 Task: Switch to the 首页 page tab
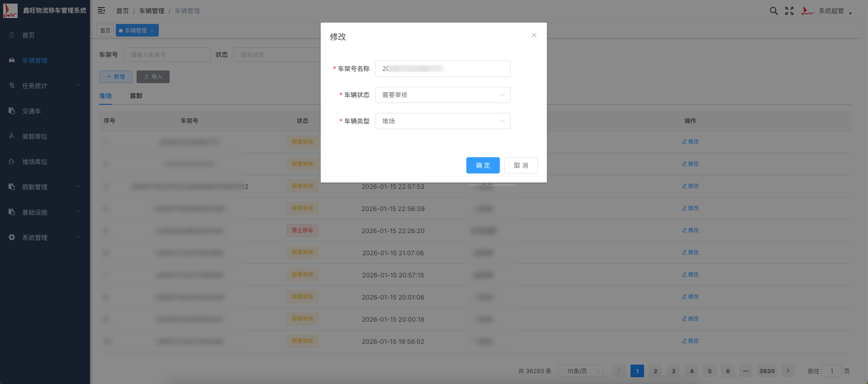105,30
